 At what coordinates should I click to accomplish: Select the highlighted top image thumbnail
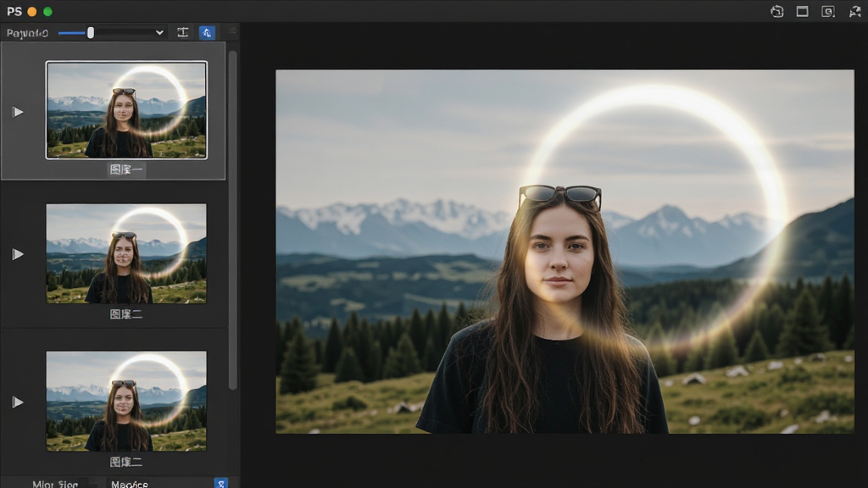point(126,110)
